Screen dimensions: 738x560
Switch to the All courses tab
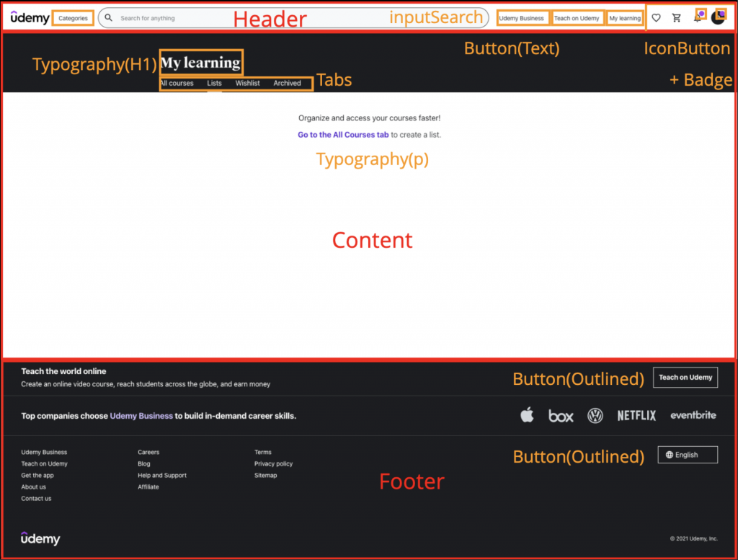point(177,84)
